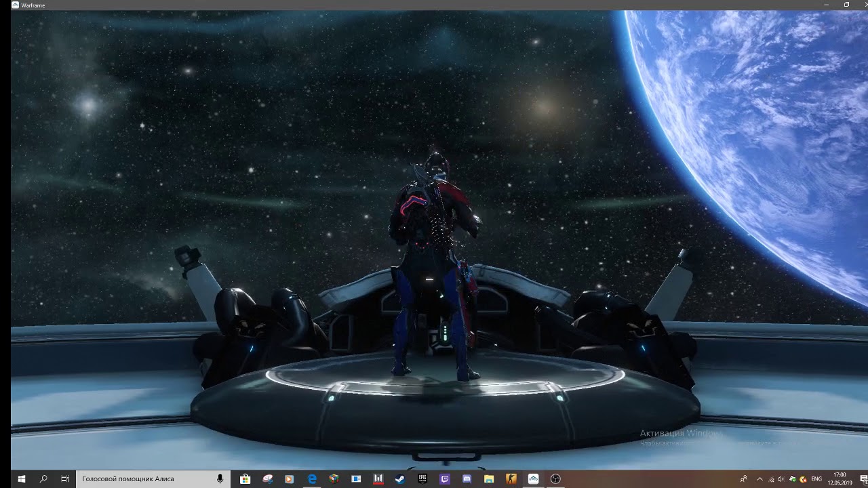Screen dimensions: 868x488
Task: Open File Explorer from the taskbar
Action: pos(489,479)
